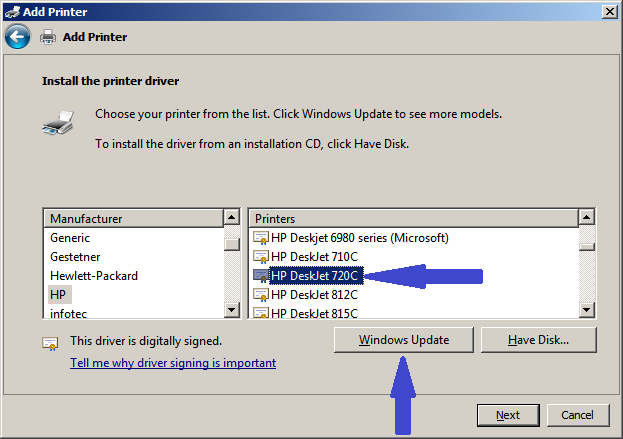Click the Printers list scrollbar thumb
Image resolution: width=623 pixels, height=439 pixels.
pyautogui.click(x=586, y=247)
